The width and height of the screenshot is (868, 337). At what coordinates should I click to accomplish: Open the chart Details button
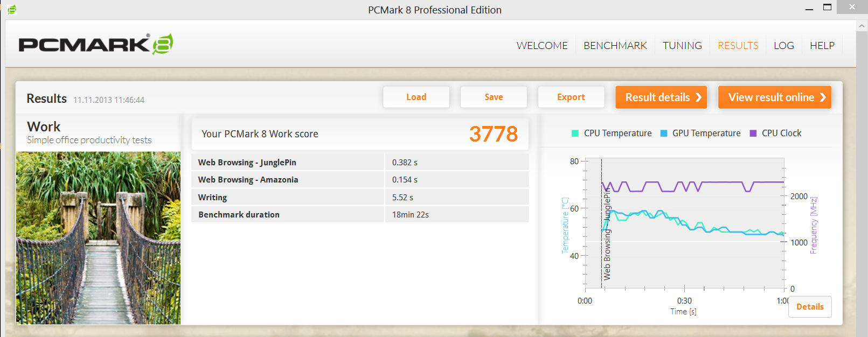[x=810, y=307]
